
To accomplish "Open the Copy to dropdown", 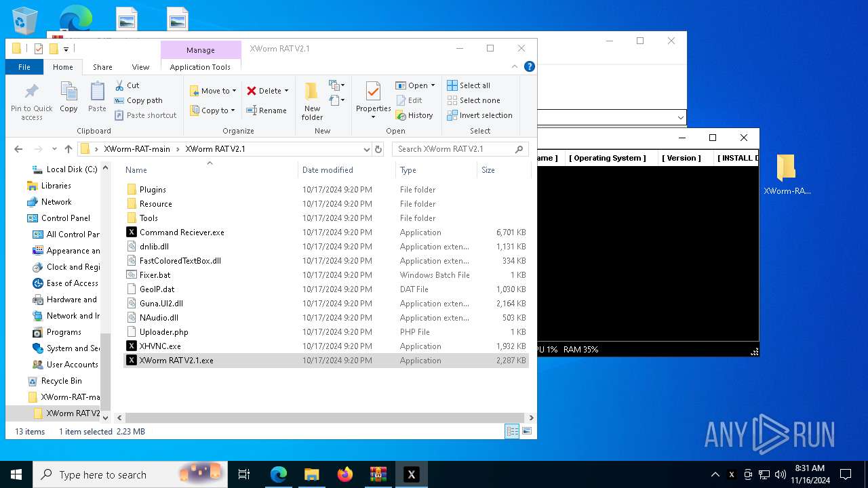I will pos(212,110).
